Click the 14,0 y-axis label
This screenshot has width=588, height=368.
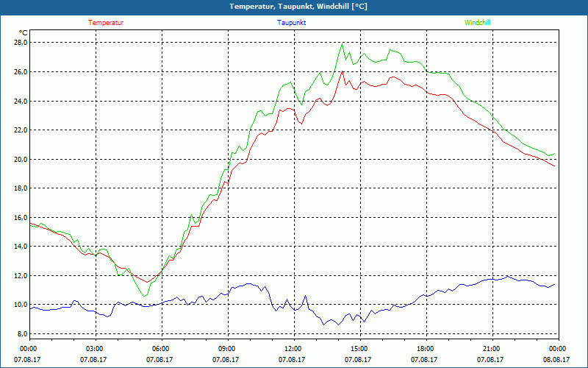pos(21,247)
